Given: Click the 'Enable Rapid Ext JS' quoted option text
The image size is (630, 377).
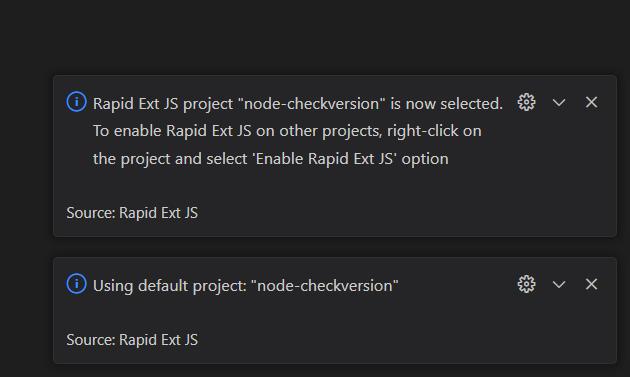Looking at the screenshot, I should click(x=324, y=159).
